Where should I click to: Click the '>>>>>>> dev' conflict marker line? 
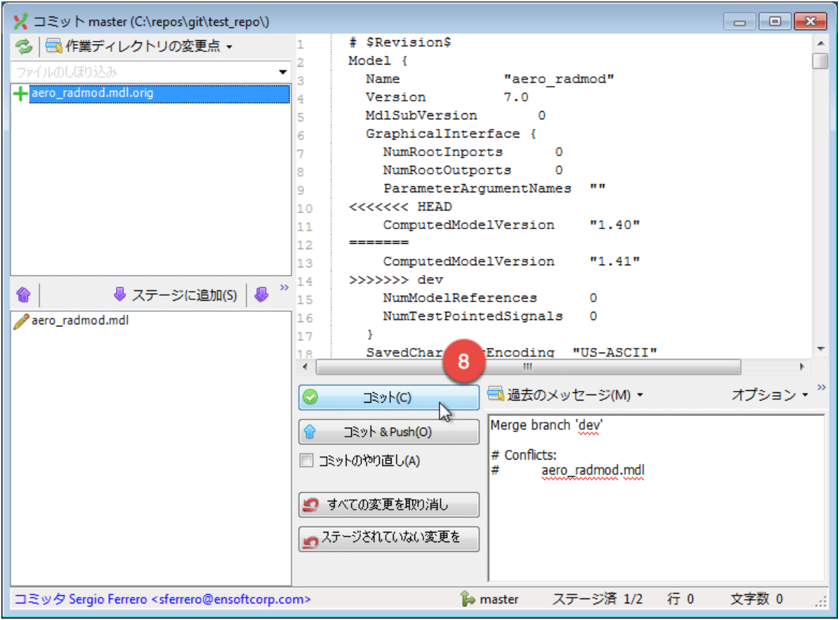[x=396, y=280]
